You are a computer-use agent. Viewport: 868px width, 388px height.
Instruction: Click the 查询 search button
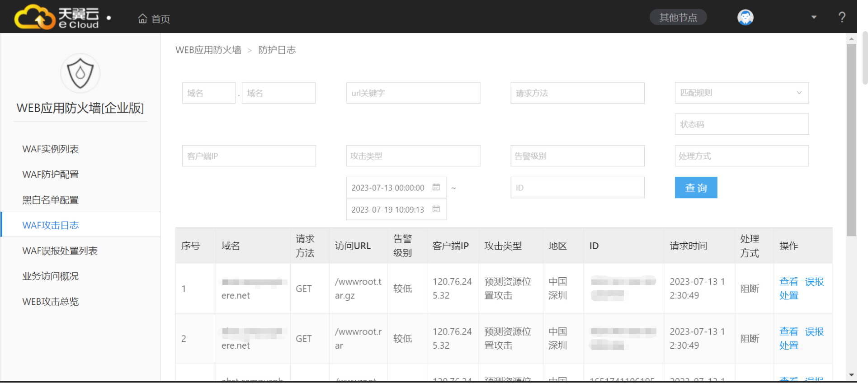point(696,188)
